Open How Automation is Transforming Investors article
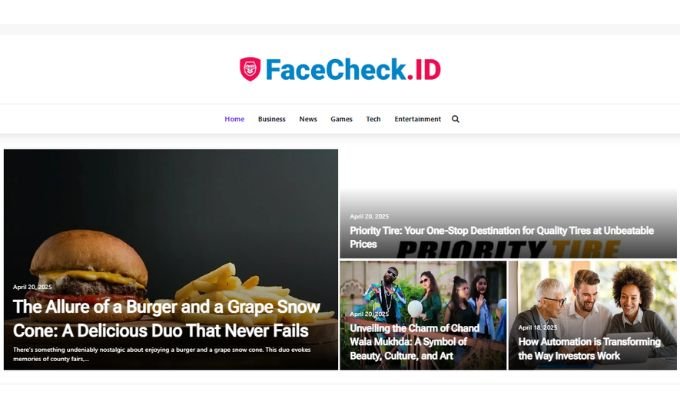The width and height of the screenshot is (680, 409). pyautogui.click(x=589, y=349)
